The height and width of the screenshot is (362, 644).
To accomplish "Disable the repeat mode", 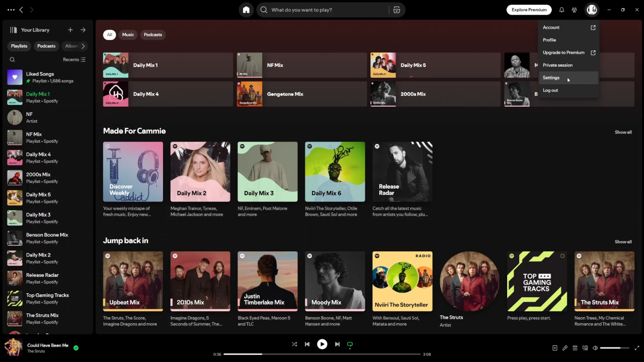I will 350,344.
